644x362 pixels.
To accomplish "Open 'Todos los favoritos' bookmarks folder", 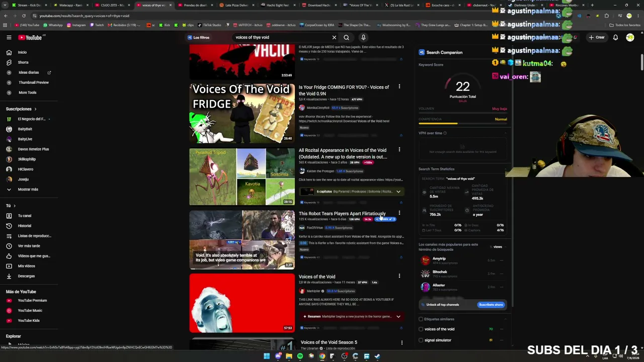I will pos(624,25).
